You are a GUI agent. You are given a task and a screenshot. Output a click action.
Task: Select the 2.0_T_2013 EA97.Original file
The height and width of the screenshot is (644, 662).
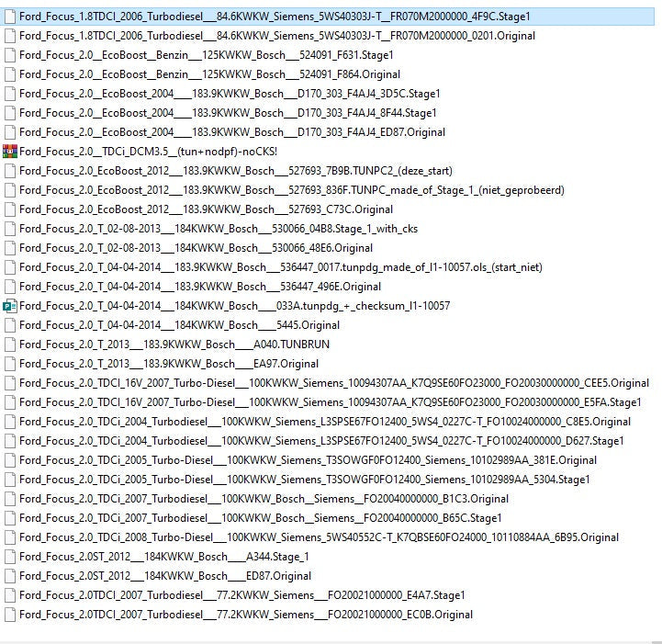169,364
